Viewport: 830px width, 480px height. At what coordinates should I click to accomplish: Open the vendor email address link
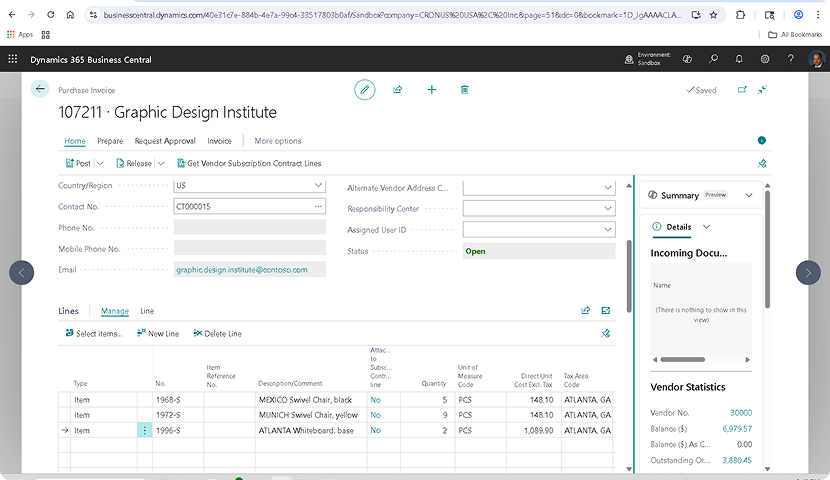[x=241, y=269]
